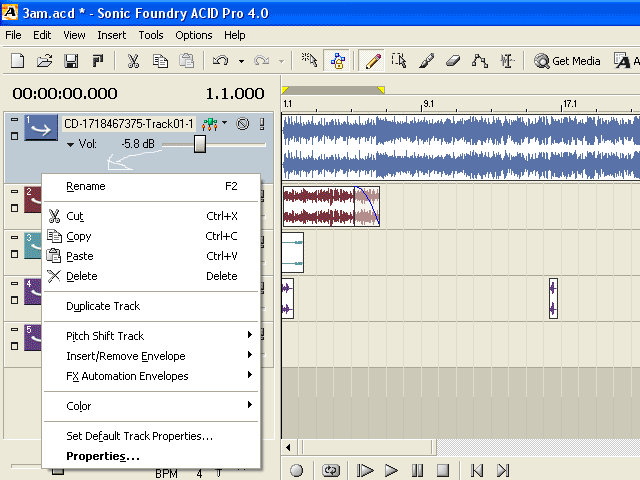Toggle lock envelopes to events icon

point(337,61)
